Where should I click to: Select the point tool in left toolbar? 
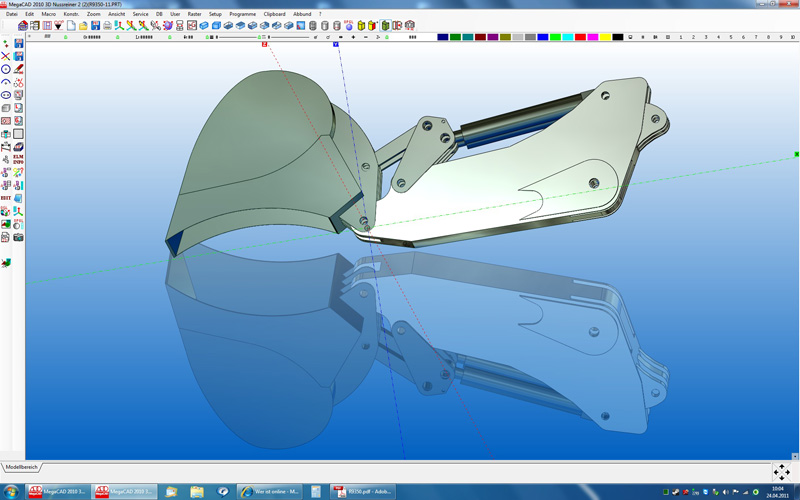click(x=6, y=43)
